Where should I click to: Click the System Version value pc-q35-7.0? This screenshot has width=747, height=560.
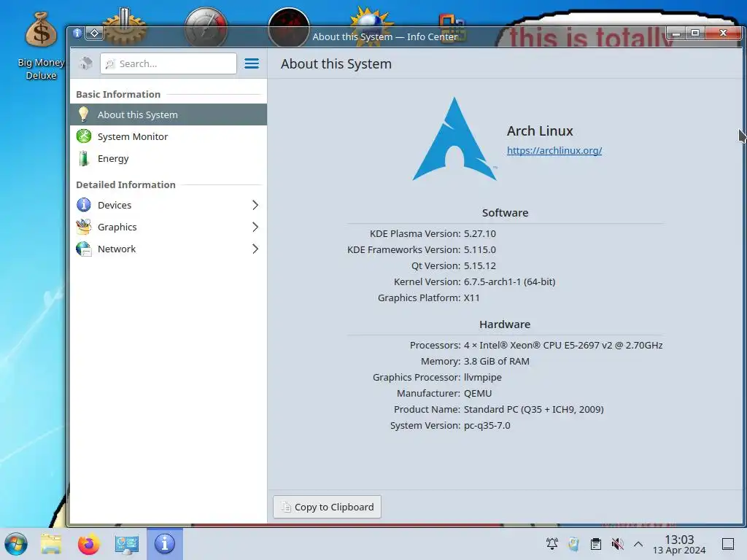click(x=487, y=426)
